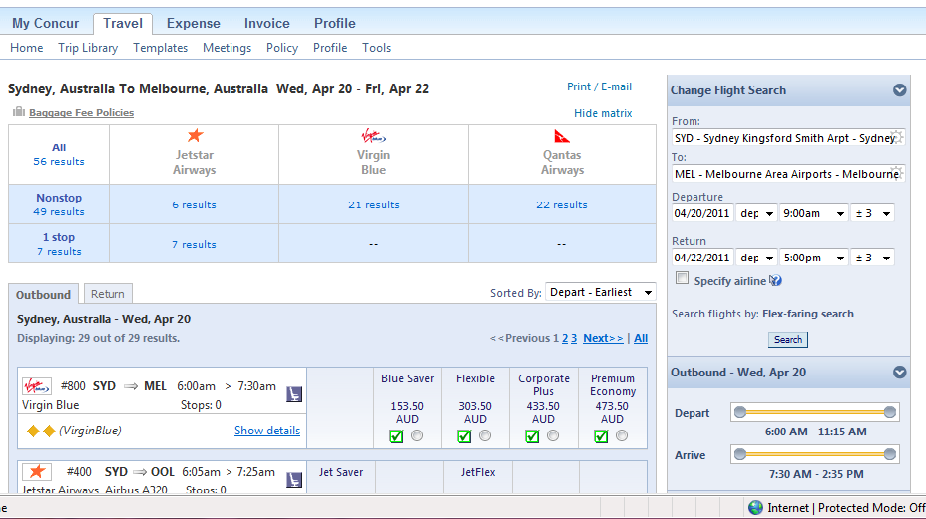Viewport: 926px width, 519px height.
Task: Click the Jetstar Airways star logo in matrix
Action: 195,136
